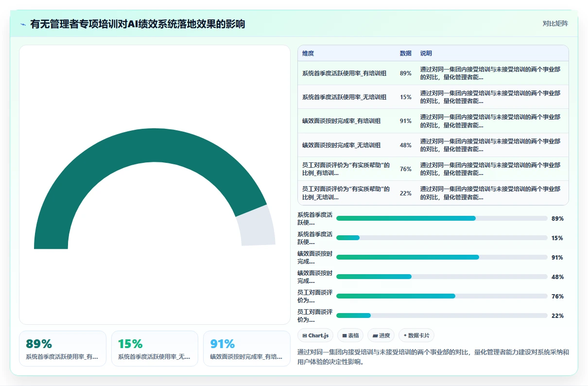
Task: Select the Chart.js tag chip
Action: tap(316, 335)
